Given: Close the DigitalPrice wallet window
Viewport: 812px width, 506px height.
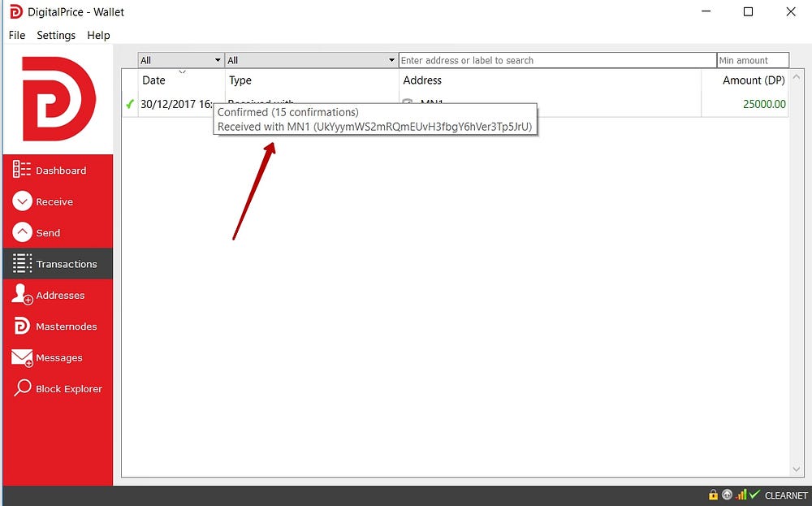Looking at the screenshot, I should click(791, 11).
